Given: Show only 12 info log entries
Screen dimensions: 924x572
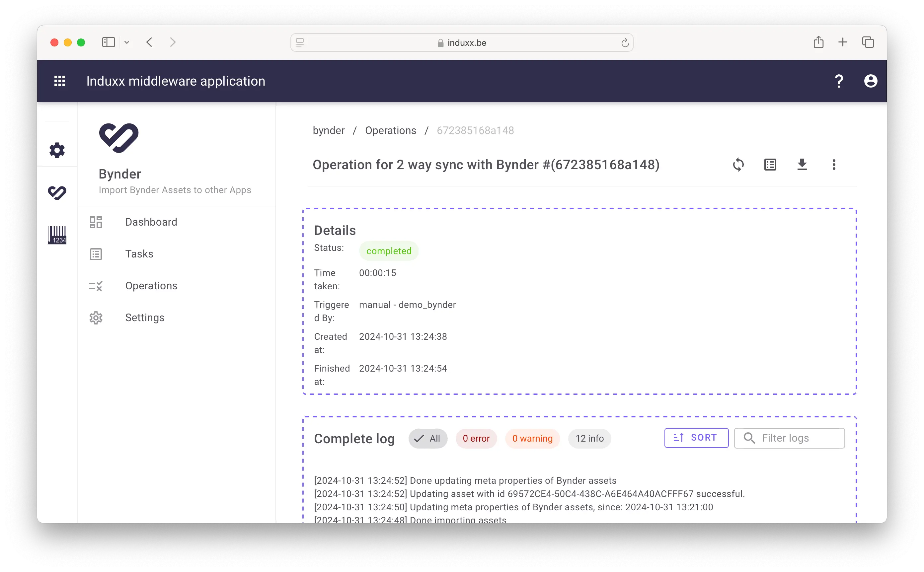Looking at the screenshot, I should pos(589,439).
